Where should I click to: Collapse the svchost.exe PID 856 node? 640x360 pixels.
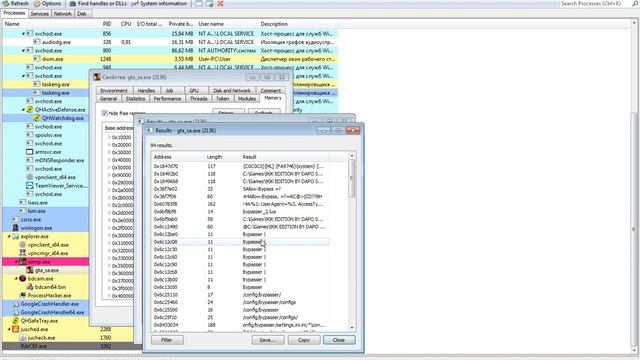(23, 33)
